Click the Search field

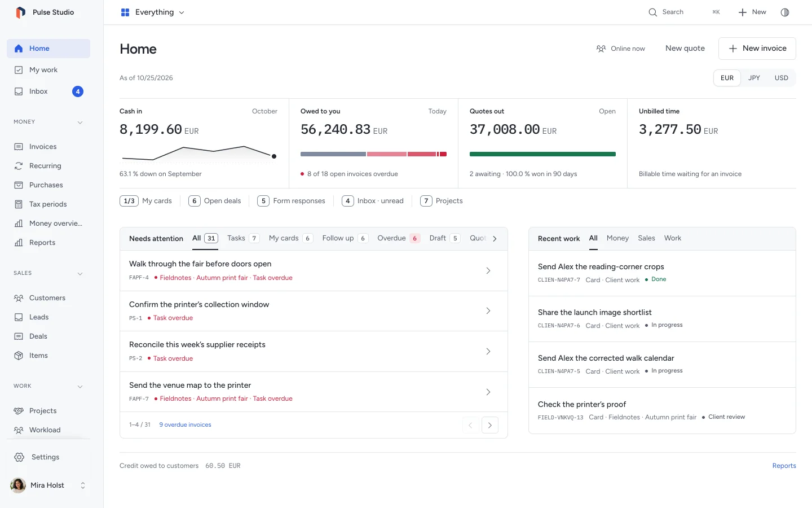tap(684, 12)
